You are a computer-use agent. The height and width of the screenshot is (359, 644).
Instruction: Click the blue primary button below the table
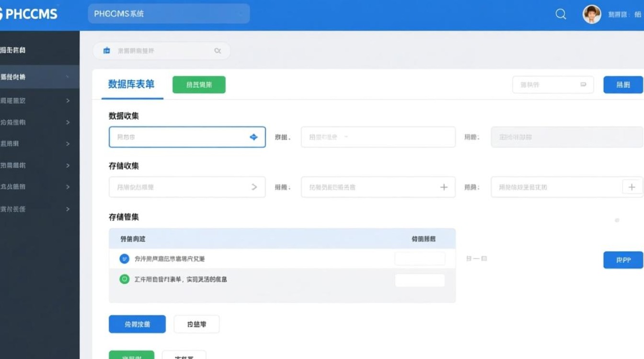(x=137, y=324)
